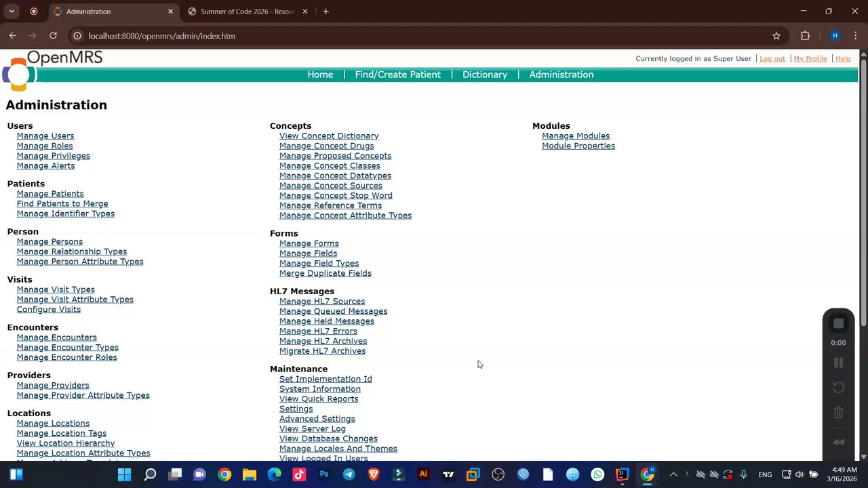Open Manage Users link
Viewport: 868px width, 488px height.
coord(45,136)
